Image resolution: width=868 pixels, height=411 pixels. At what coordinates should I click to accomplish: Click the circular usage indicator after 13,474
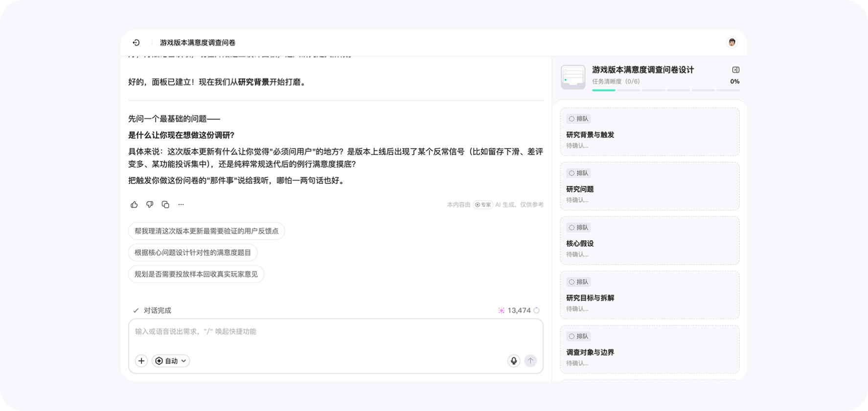coord(537,310)
